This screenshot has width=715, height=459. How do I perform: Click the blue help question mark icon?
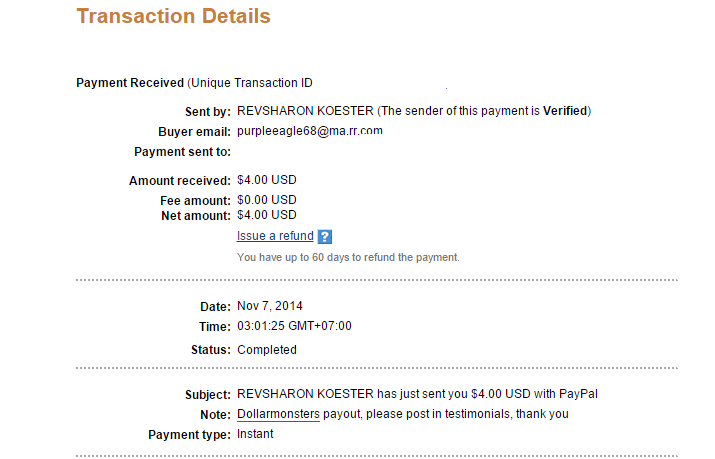click(x=324, y=237)
